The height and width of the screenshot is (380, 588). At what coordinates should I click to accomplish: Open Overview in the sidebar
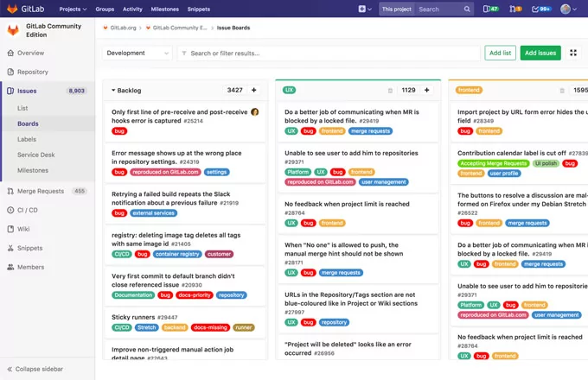pyautogui.click(x=30, y=53)
